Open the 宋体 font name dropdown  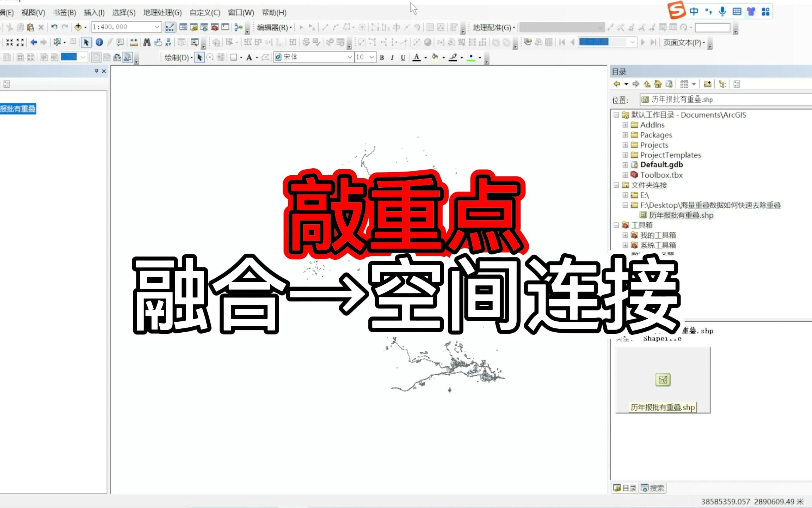[x=349, y=57]
